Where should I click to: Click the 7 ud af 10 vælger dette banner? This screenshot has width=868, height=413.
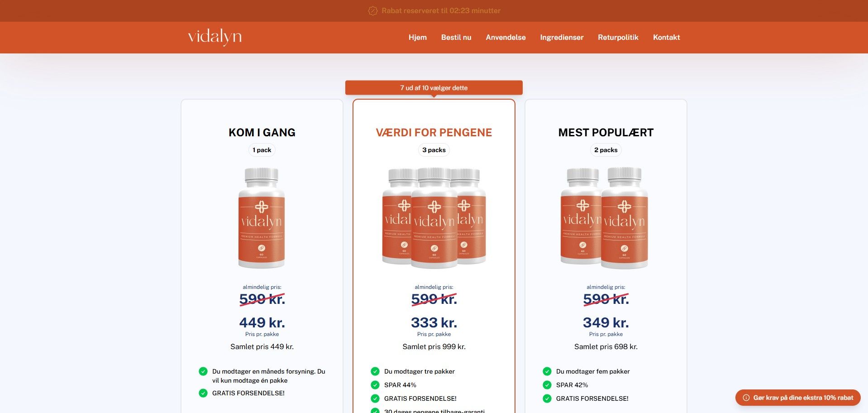(434, 87)
